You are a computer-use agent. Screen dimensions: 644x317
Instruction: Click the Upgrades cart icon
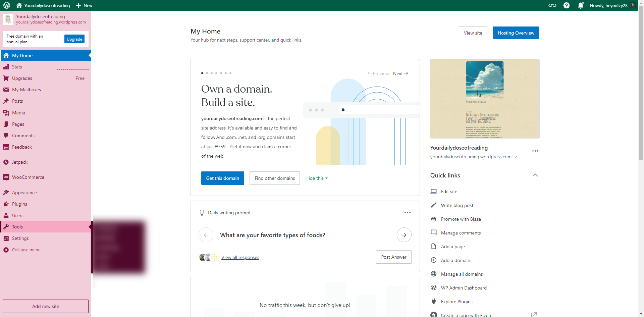coord(6,78)
